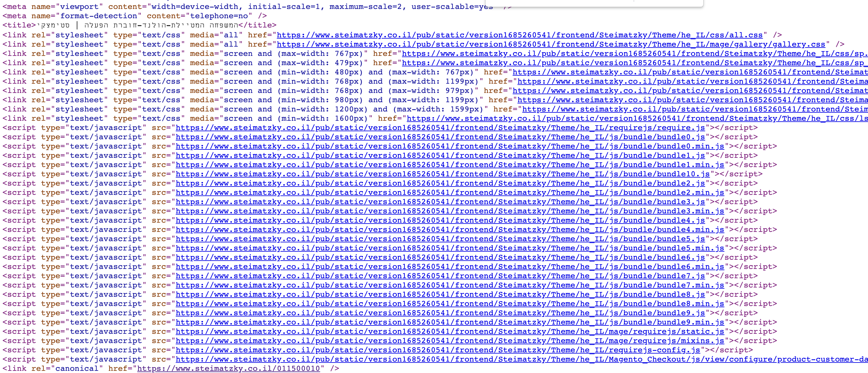Open the bundle5.min.js script link
The width and height of the screenshot is (868, 373).
[450, 248]
